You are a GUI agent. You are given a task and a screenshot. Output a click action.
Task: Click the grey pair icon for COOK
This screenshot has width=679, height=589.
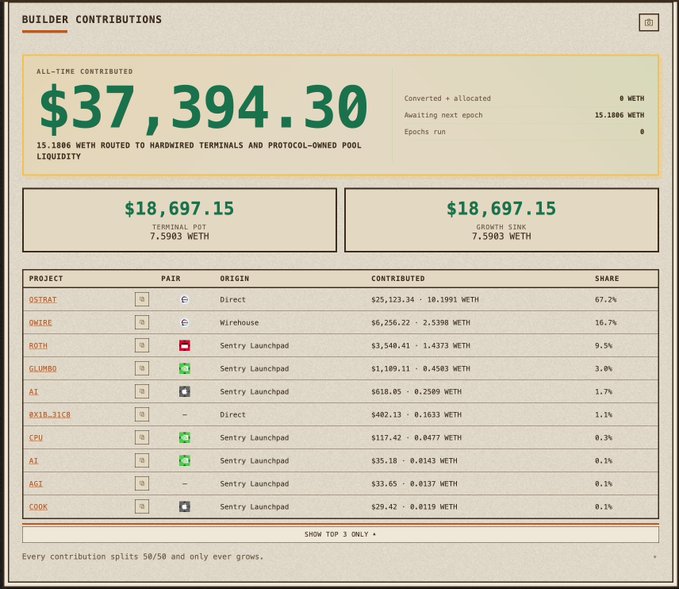(x=184, y=506)
